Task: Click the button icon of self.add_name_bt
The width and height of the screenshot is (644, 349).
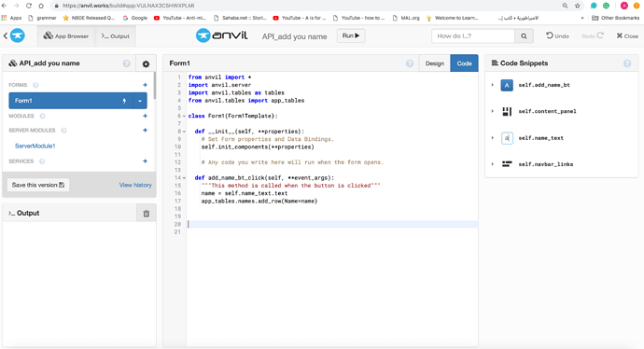Action: pyautogui.click(x=507, y=85)
